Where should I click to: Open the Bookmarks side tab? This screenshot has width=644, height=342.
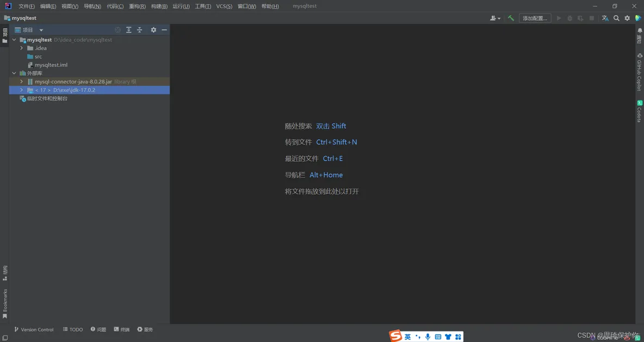click(x=4, y=304)
